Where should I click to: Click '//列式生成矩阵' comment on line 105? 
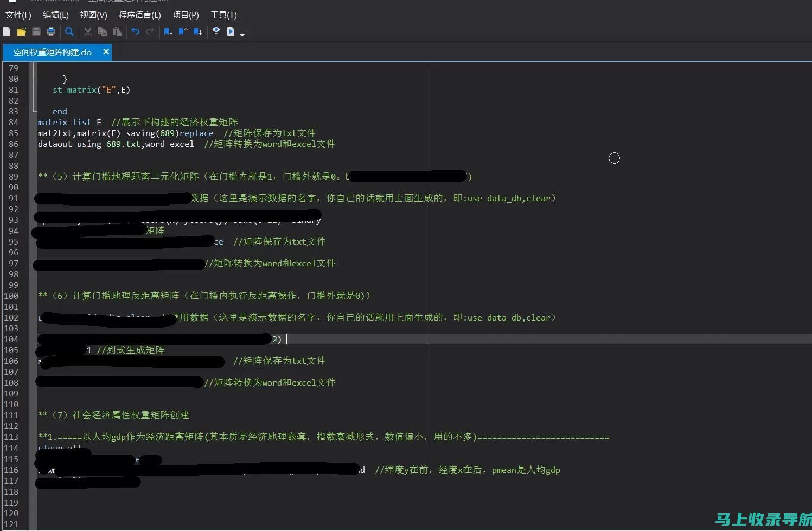pyautogui.click(x=131, y=350)
